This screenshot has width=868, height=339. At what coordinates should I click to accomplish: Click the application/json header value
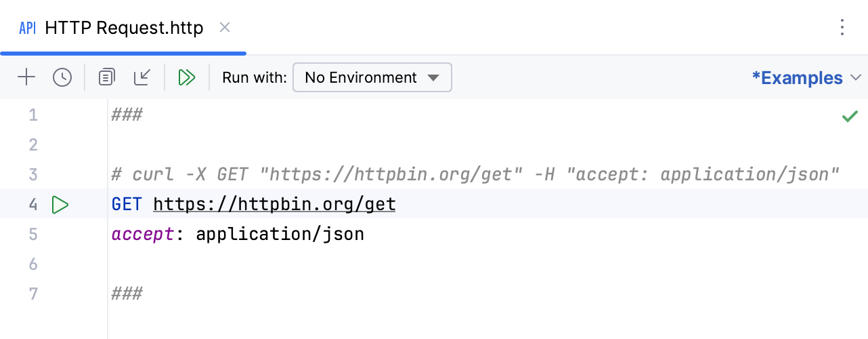280,234
